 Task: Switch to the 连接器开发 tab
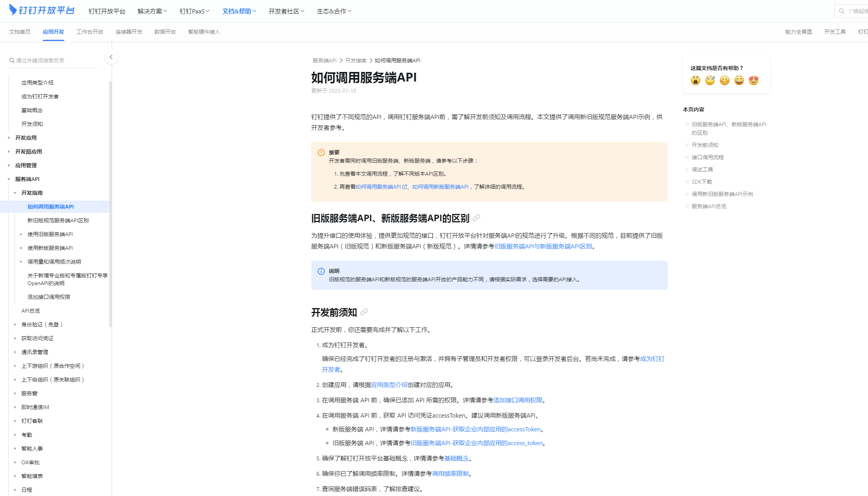point(129,32)
